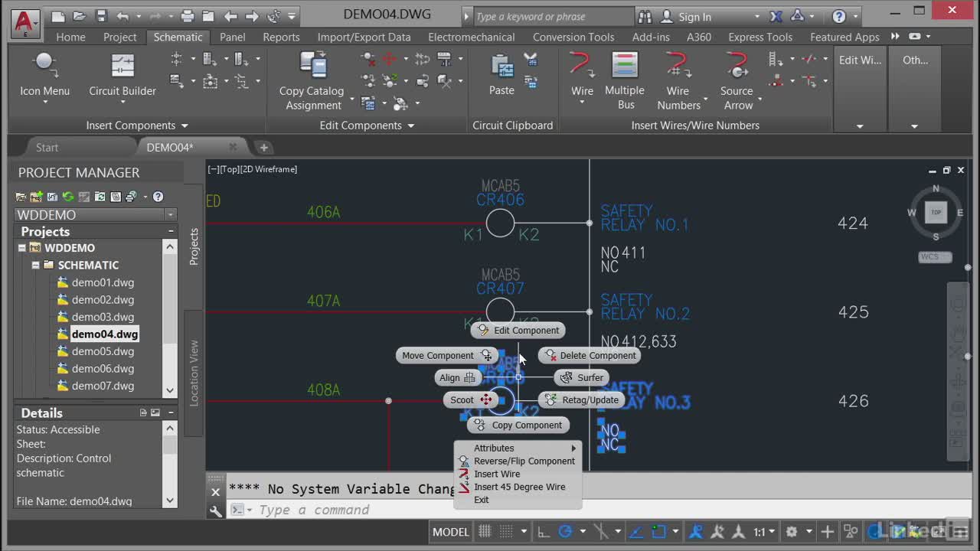This screenshot has width=980, height=551.
Task: Click Move Component in marking menu
Action: (x=446, y=355)
